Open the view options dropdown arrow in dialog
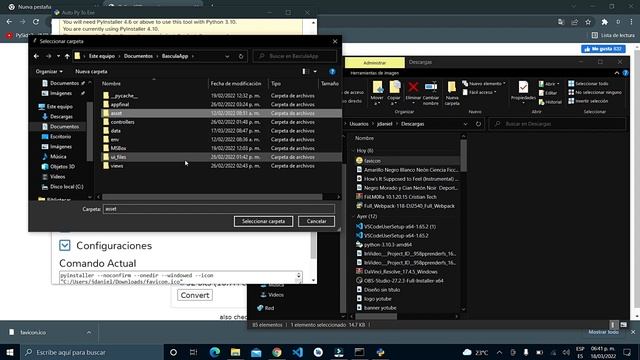The height and width of the screenshot is (360, 640). (x=315, y=71)
